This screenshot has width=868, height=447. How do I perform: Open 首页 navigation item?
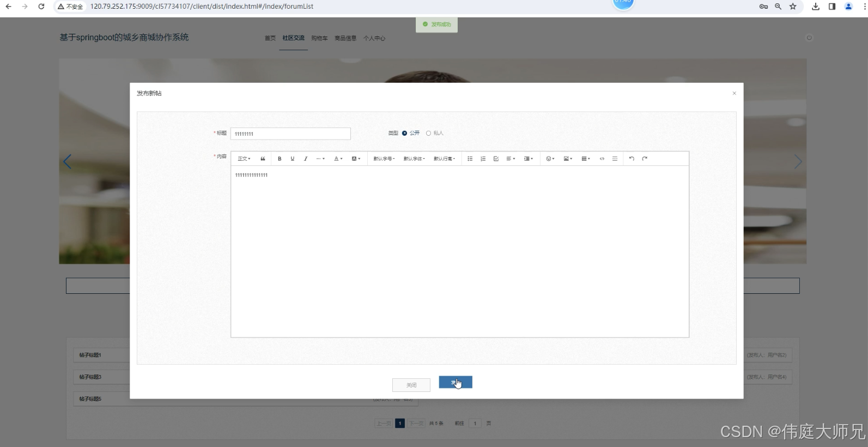(270, 38)
